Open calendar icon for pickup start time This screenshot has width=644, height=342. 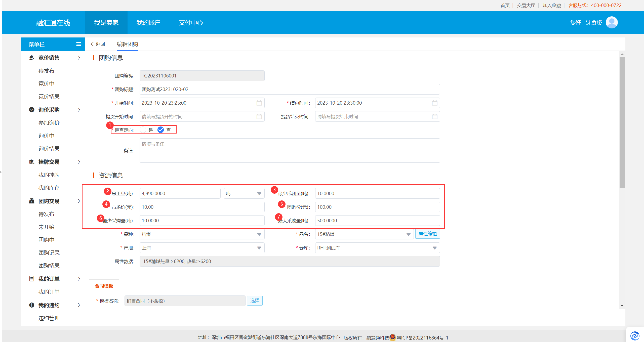(x=259, y=116)
